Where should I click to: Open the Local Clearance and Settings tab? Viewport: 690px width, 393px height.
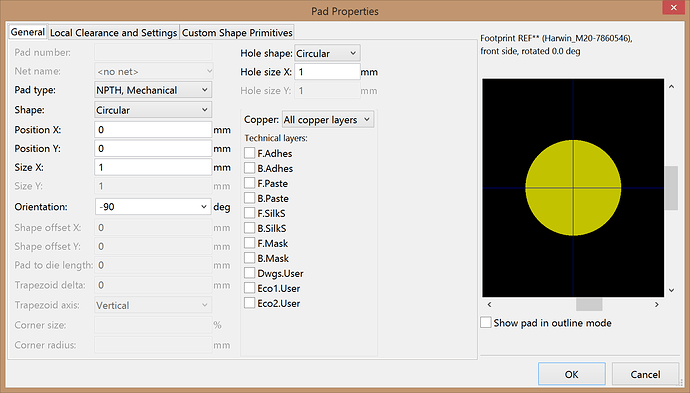(x=114, y=33)
